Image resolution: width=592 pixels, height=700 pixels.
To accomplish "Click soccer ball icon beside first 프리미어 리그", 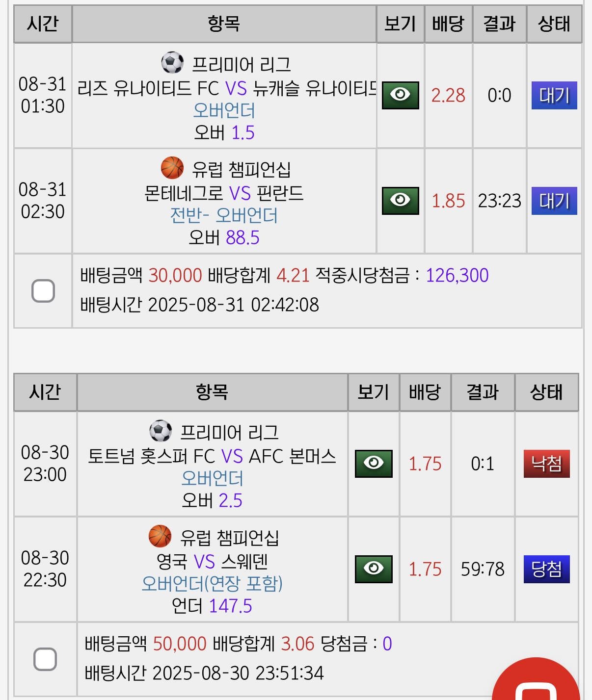I will (172, 63).
